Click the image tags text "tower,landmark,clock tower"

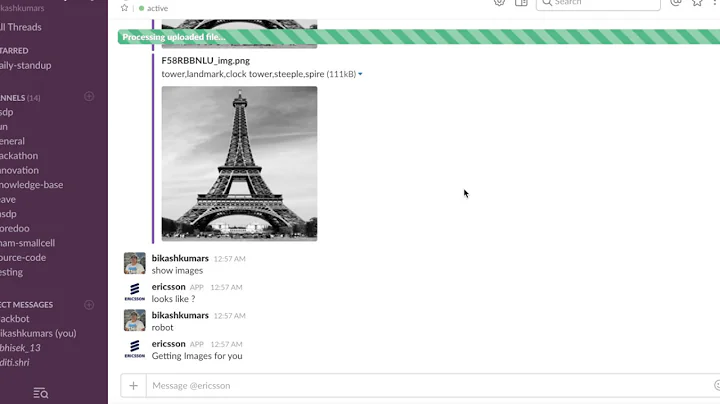click(204, 74)
